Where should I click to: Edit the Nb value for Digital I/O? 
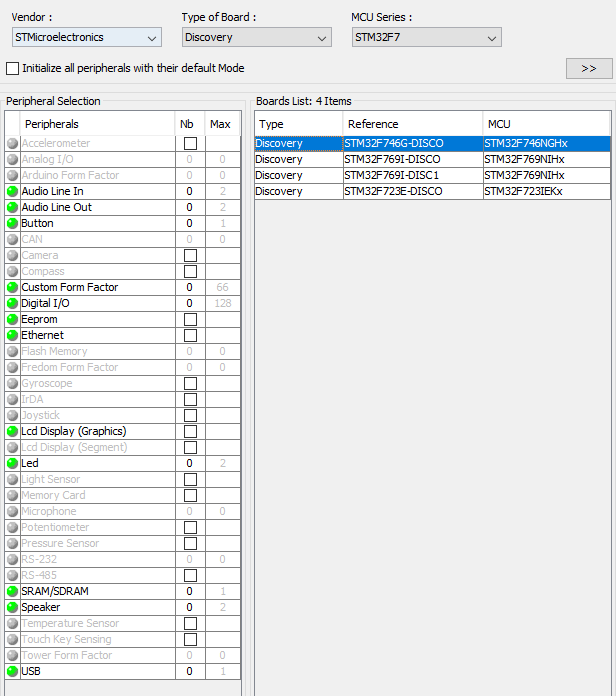190,303
